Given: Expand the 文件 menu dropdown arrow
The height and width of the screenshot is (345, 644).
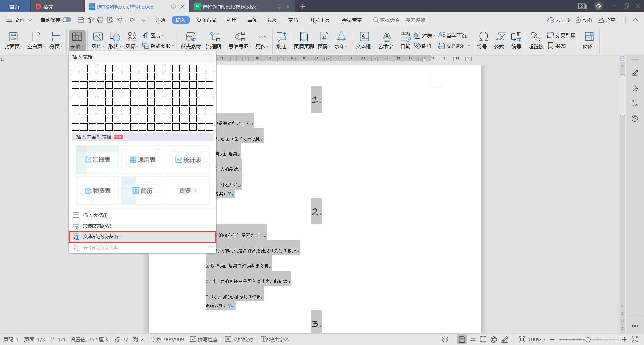Looking at the screenshot, I should (x=30, y=20).
